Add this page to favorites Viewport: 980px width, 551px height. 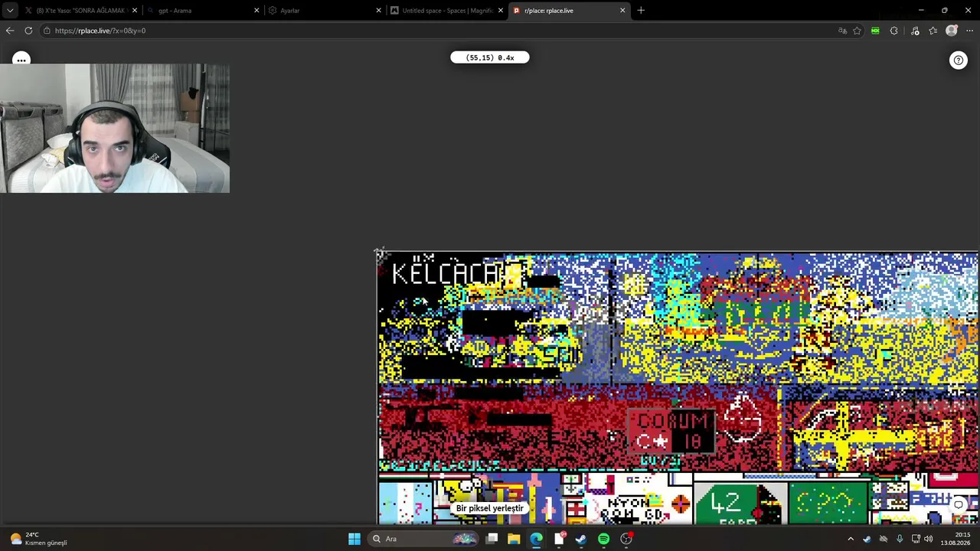click(857, 31)
